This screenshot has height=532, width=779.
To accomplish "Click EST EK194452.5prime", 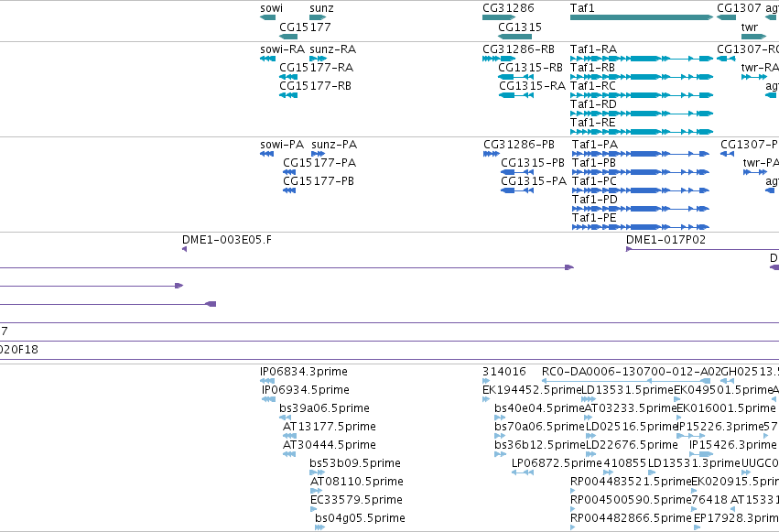I will [486, 399].
